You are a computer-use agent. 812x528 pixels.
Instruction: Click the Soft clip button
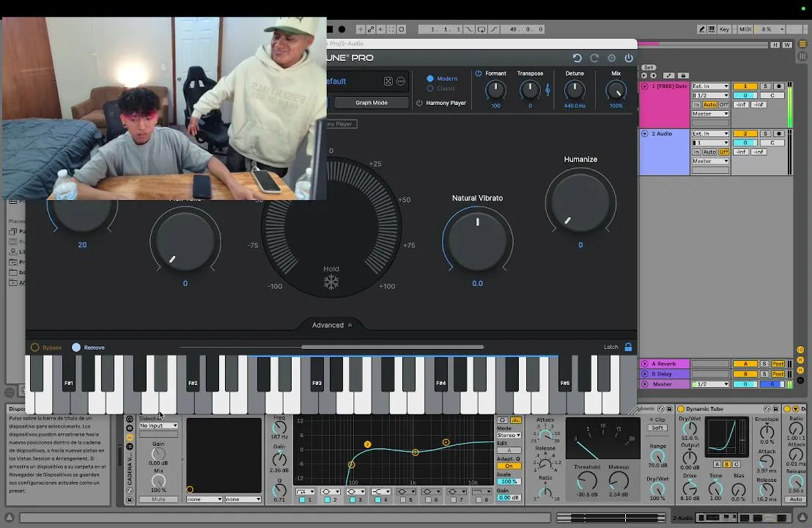[657, 428]
